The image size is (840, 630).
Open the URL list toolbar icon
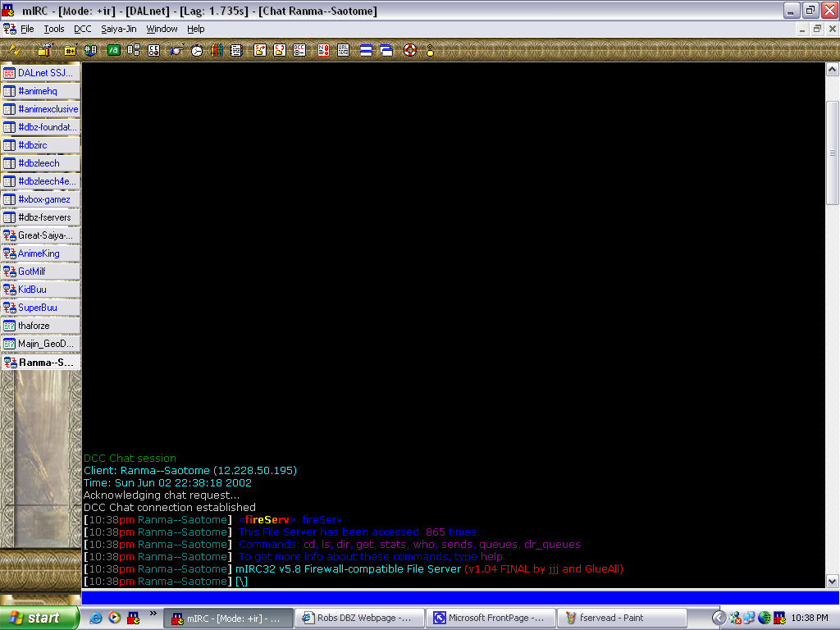pos(343,50)
